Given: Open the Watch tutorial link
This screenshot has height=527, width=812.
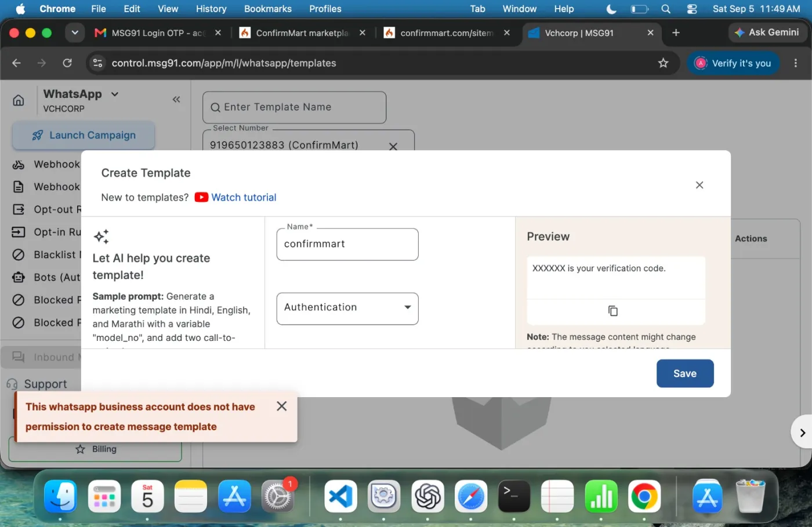Looking at the screenshot, I should pyautogui.click(x=244, y=197).
